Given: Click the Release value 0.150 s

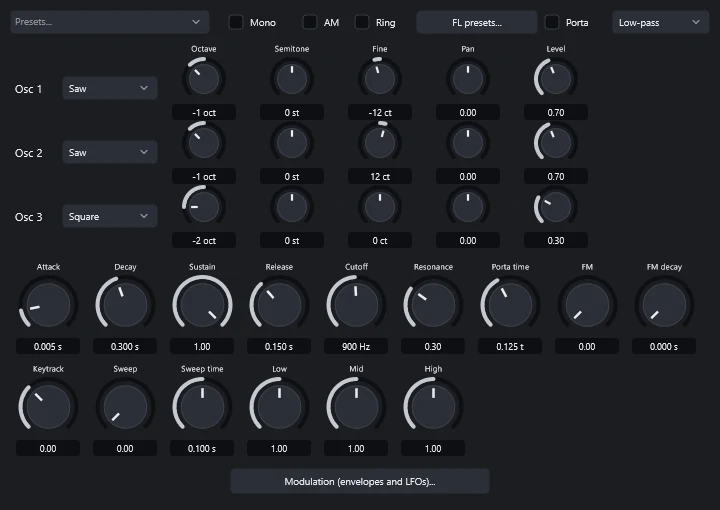Looking at the screenshot, I should (x=279, y=346).
